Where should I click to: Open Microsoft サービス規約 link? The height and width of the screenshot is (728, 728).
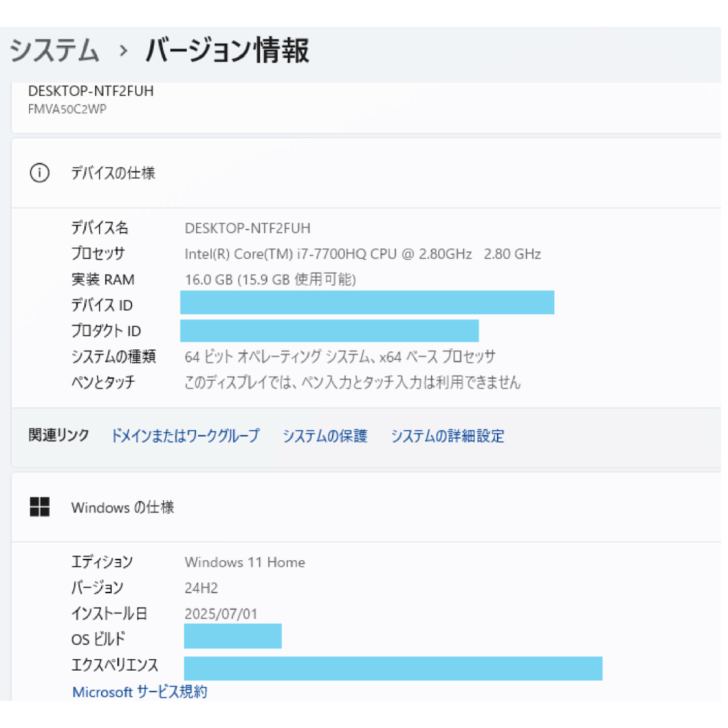tap(140, 692)
